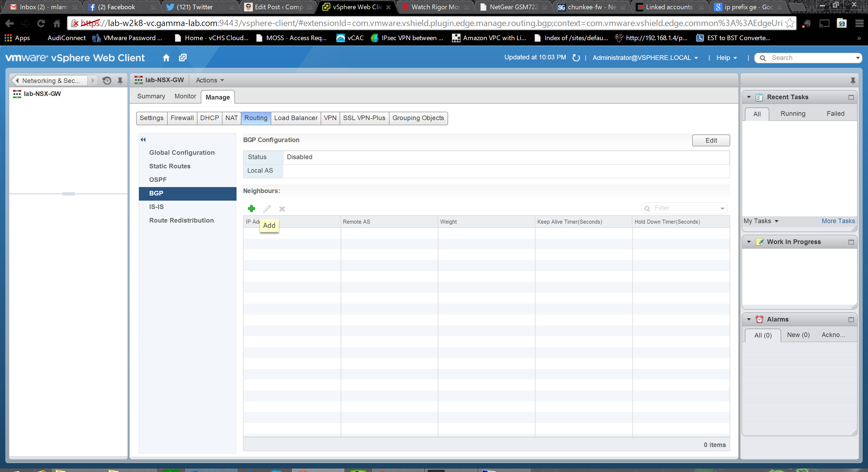The height and width of the screenshot is (472, 868).
Task: Collapse the routing sidebar with double-arrow icon
Action: click(x=143, y=140)
